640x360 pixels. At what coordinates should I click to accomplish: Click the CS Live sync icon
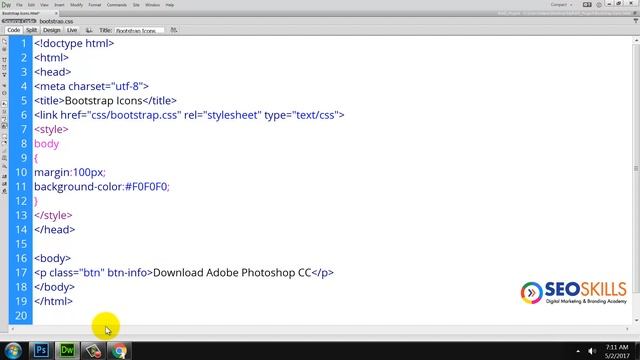coord(599,5)
